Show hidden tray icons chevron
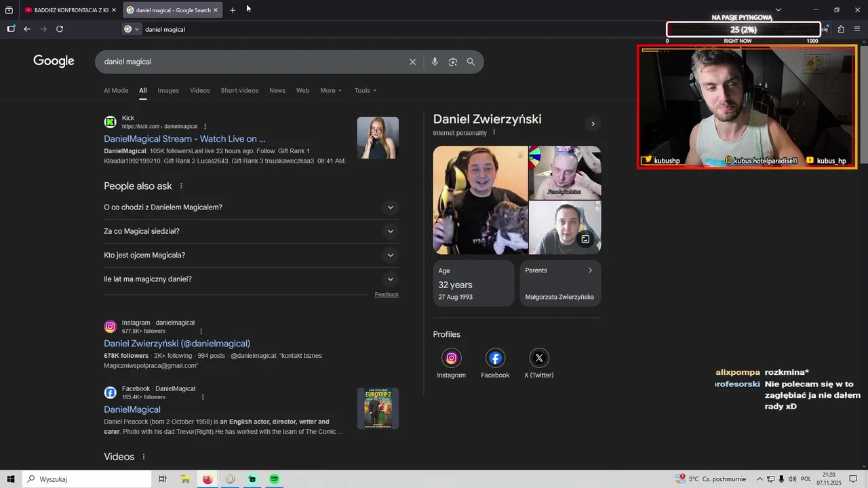This screenshot has height=488, width=868. point(759,479)
